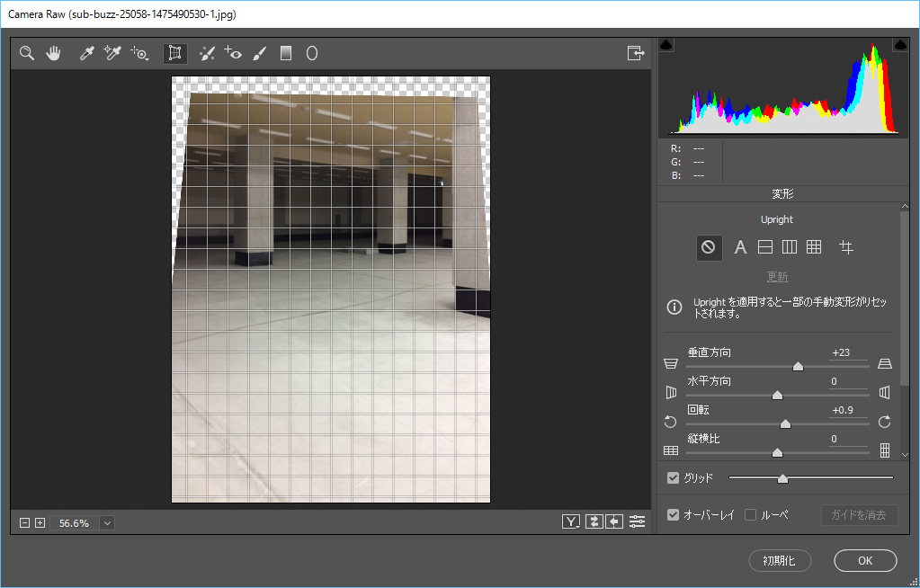Uncheck the グリッド checkbox
920x588 pixels.
(673, 478)
